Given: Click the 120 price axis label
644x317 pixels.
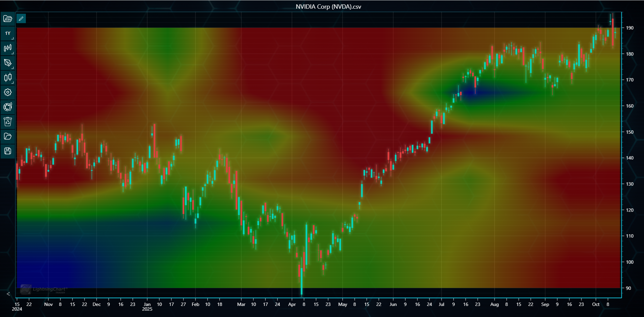Looking at the screenshot, I should pyautogui.click(x=630, y=210).
